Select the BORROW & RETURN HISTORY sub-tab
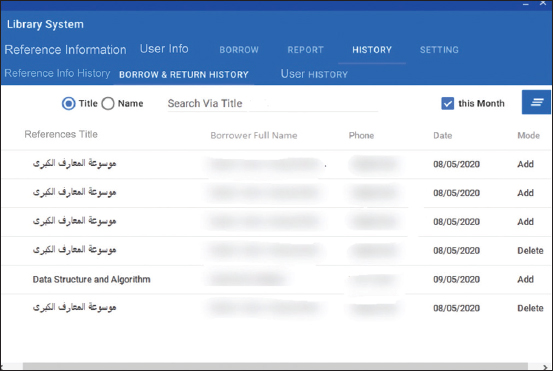 click(x=184, y=75)
